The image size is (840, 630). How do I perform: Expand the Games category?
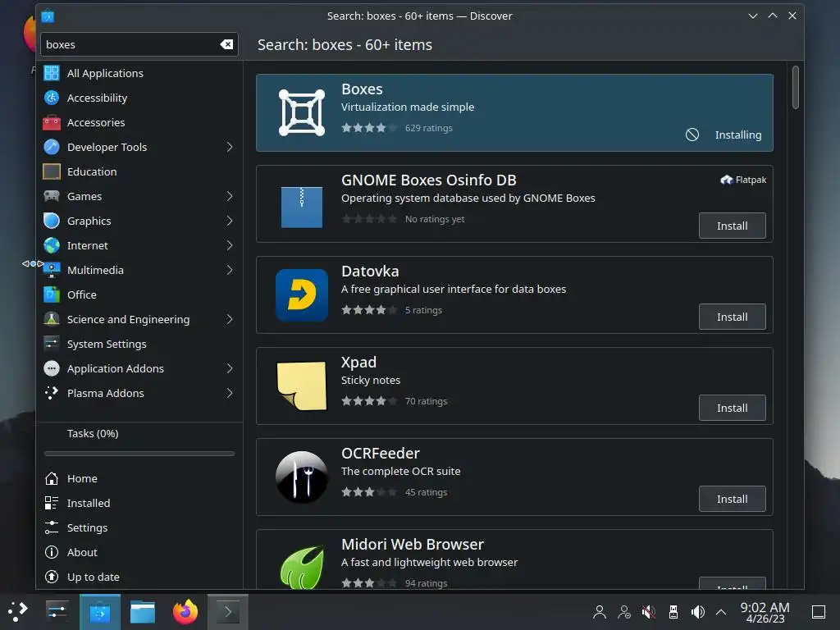point(230,196)
